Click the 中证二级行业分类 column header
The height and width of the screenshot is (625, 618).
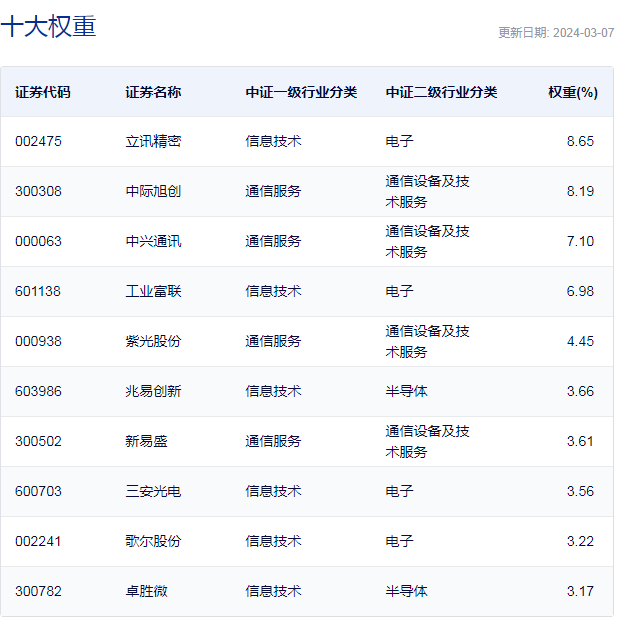click(441, 92)
